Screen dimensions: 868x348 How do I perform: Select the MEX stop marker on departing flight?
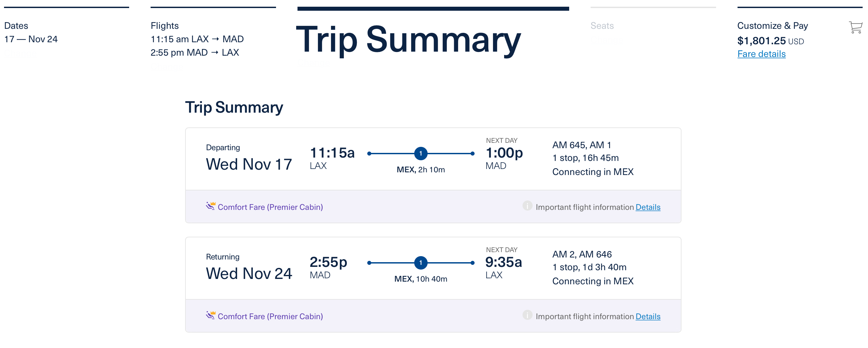coord(421,153)
